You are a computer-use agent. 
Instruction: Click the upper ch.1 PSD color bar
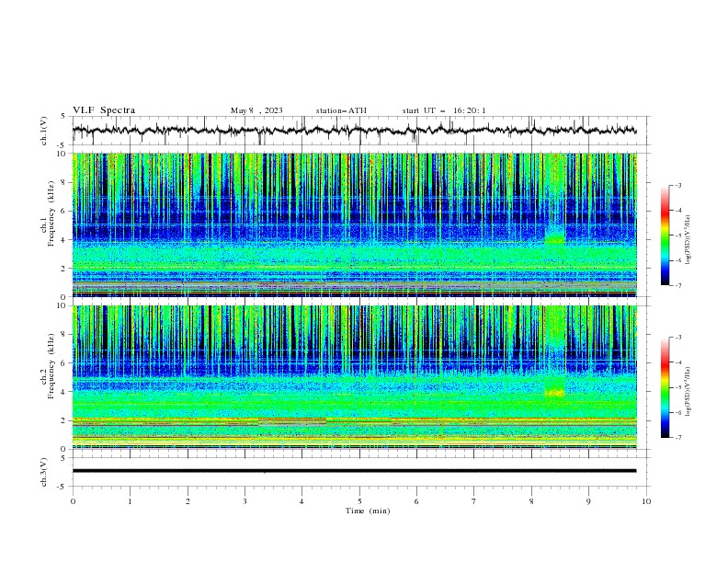665,236
